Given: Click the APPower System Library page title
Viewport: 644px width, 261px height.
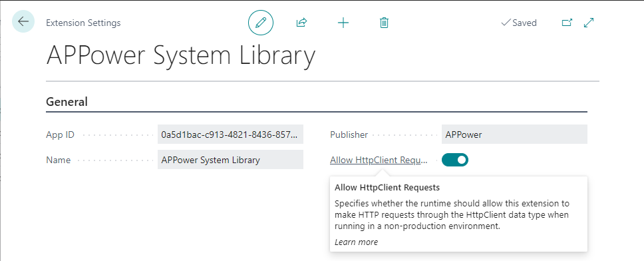Looking at the screenshot, I should 181,56.
